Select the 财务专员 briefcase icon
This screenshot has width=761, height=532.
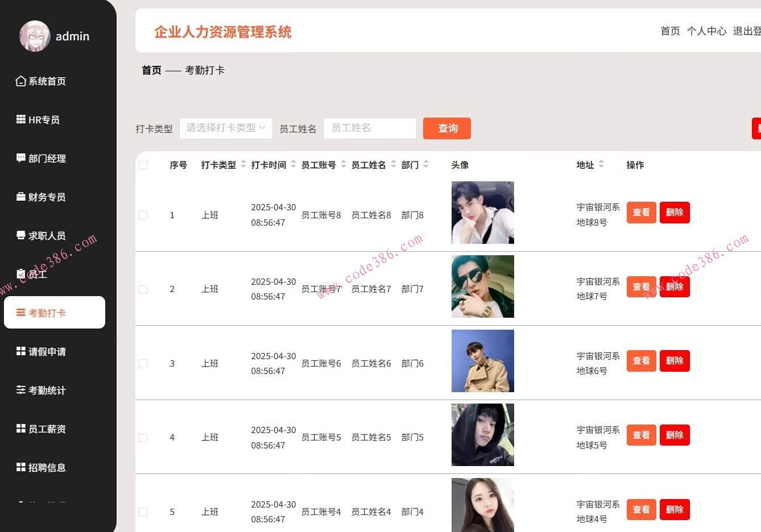(x=20, y=197)
